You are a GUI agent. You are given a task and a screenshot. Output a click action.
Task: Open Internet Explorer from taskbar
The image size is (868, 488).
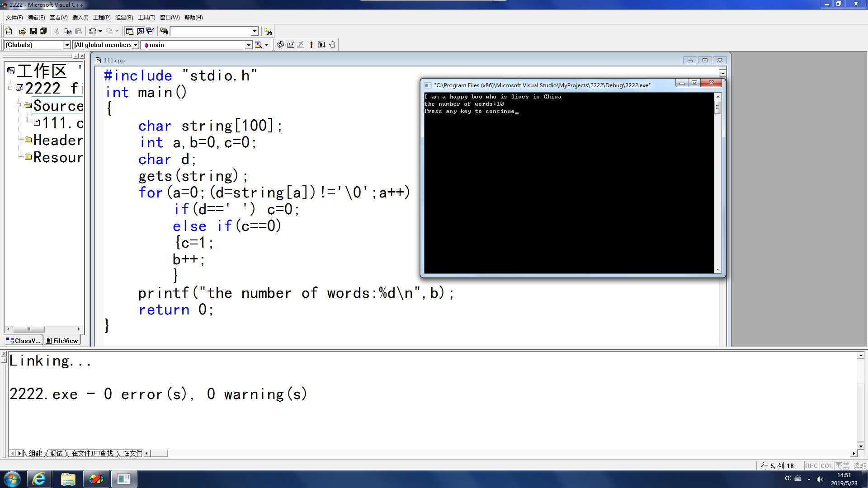39,479
